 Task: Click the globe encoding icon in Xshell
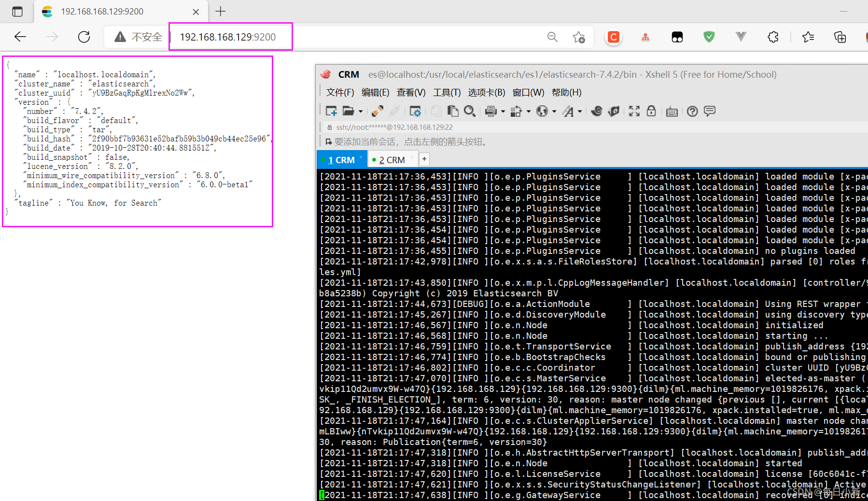click(542, 111)
